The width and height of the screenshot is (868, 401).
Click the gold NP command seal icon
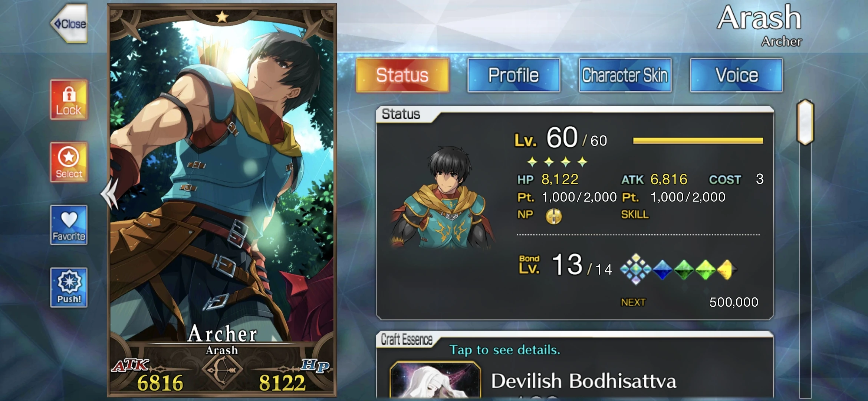(553, 216)
